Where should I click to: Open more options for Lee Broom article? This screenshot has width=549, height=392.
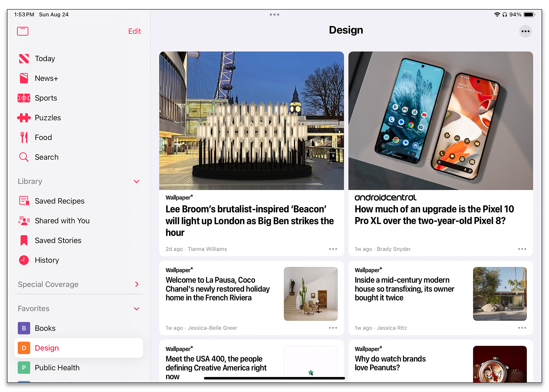point(333,249)
